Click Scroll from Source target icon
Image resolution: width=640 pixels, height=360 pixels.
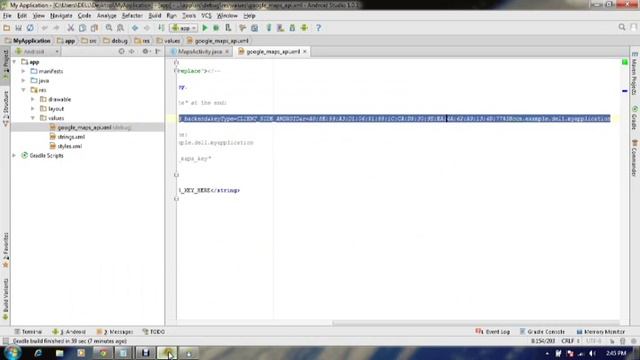(121, 51)
